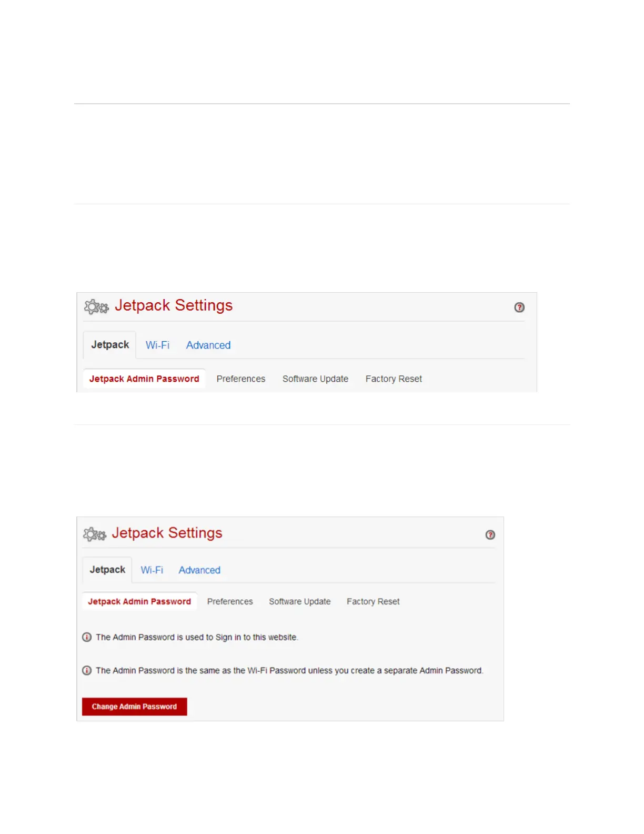Open Preferences subtab in the upper panel
The image size is (644, 834).
point(241,379)
